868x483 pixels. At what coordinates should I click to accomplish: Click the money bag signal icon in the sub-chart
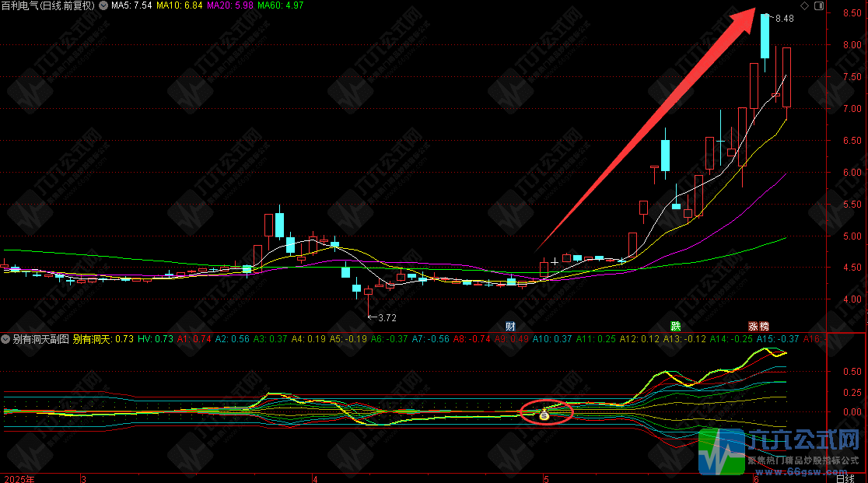[544, 415]
